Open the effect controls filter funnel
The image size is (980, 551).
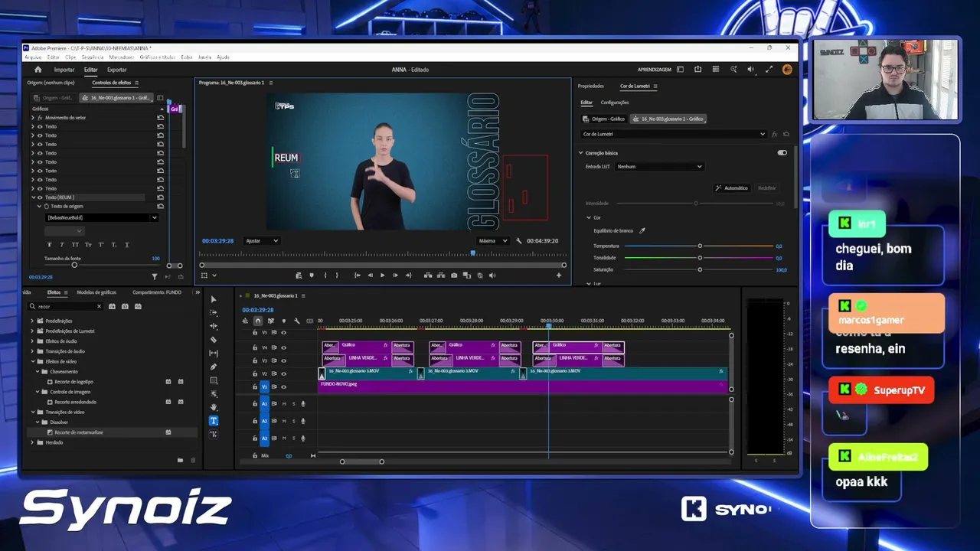(x=154, y=277)
